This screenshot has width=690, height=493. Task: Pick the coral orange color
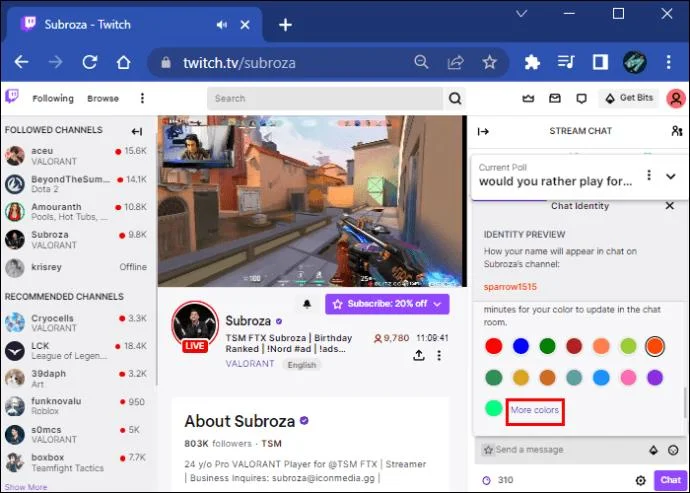[601, 346]
